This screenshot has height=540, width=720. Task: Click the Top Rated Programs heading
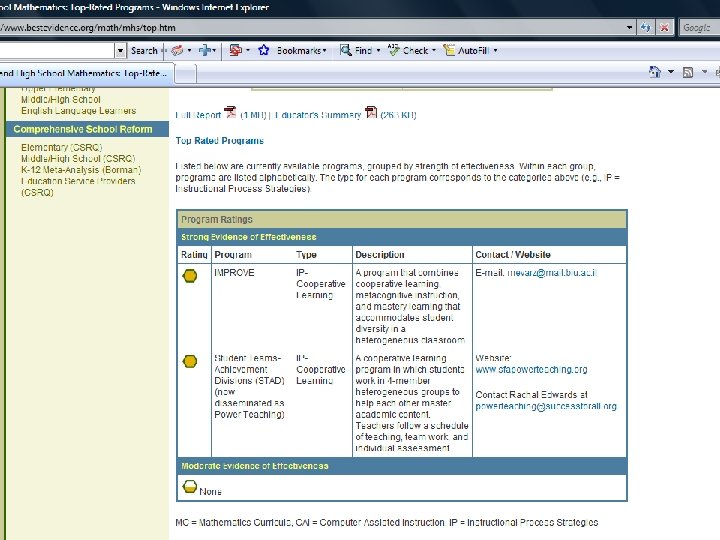tap(219, 141)
